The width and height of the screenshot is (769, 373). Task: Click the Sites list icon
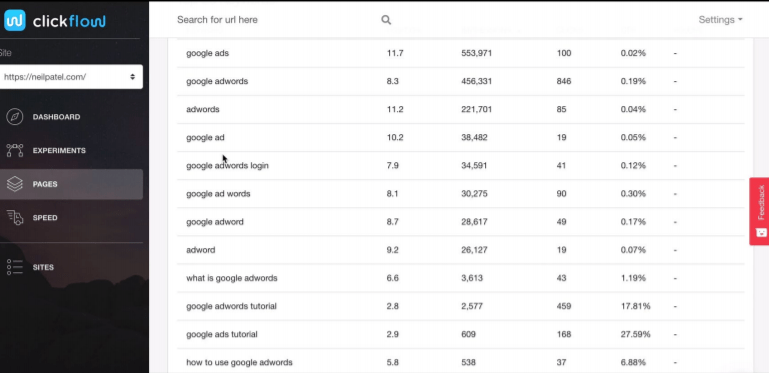tap(15, 267)
